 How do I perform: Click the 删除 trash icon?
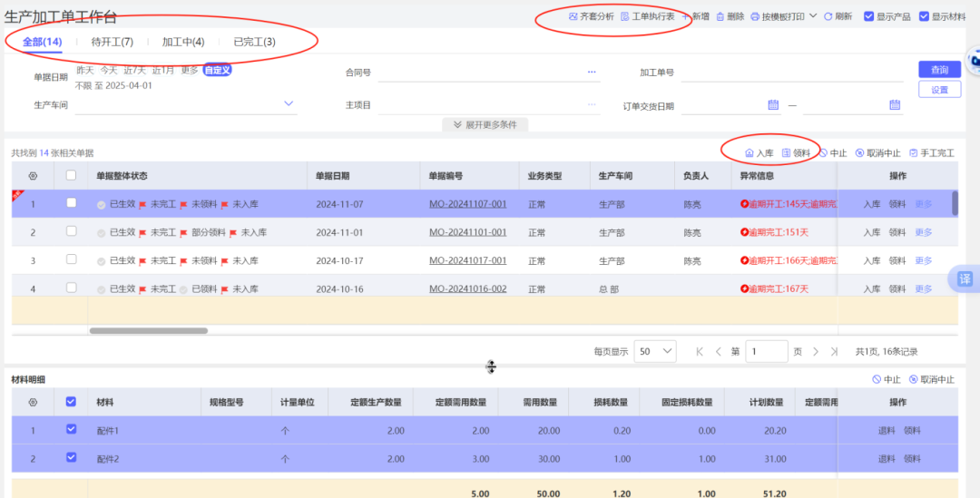click(720, 16)
